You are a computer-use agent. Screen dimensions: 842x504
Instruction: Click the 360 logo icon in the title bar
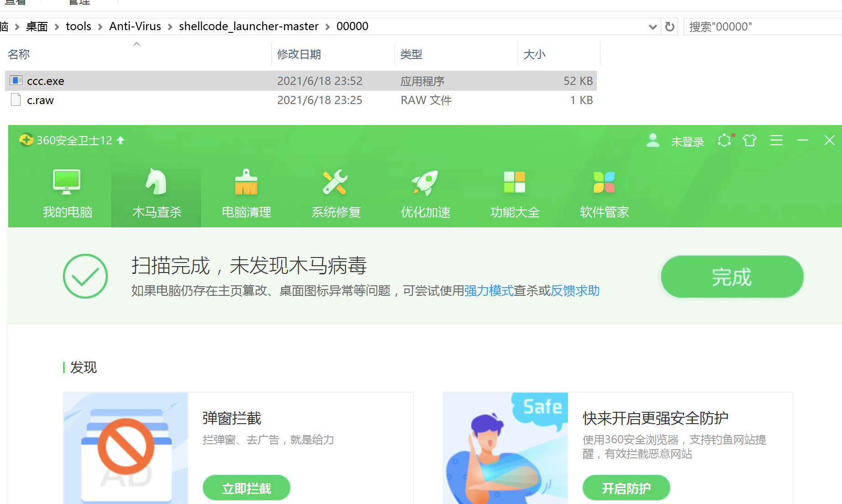coord(26,140)
